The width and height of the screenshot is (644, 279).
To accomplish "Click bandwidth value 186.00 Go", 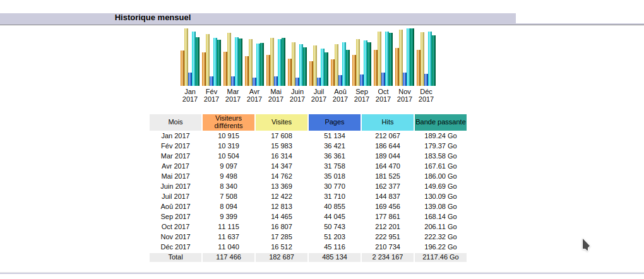I will [441, 176].
